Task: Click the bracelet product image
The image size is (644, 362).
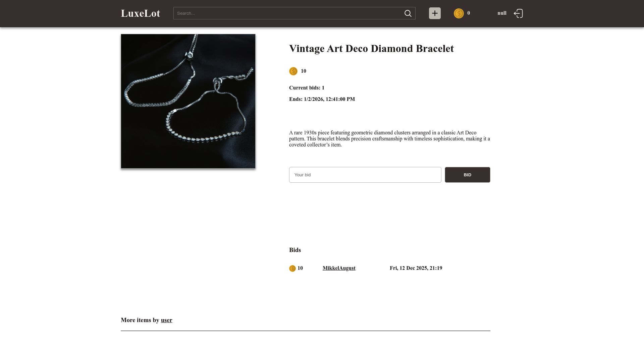Action: [188, 101]
